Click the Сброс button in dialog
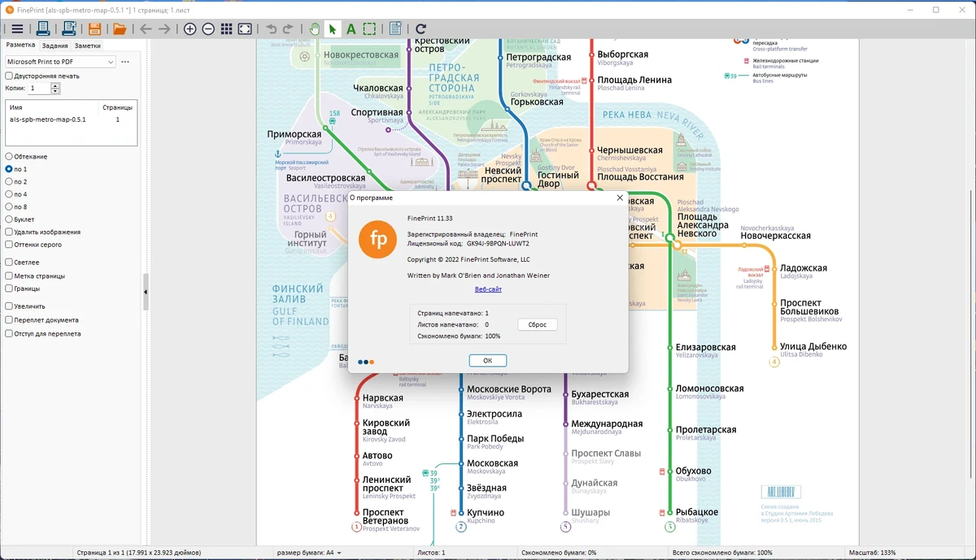This screenshot has height=560, width=976. [538, 324]
